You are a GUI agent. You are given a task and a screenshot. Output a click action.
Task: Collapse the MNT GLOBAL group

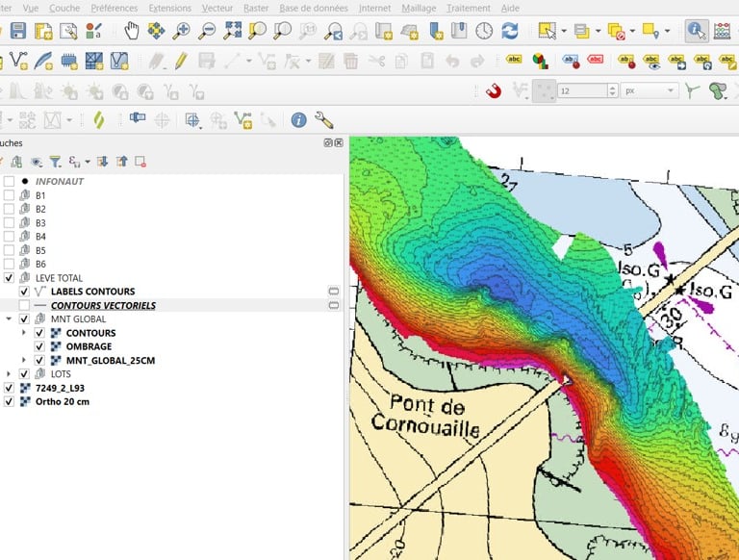point(9,319)
